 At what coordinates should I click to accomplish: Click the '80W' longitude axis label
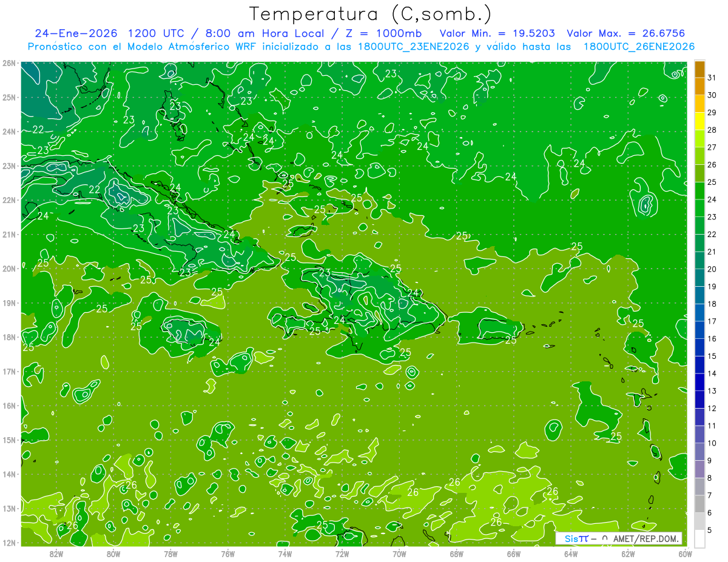(113, 553)
